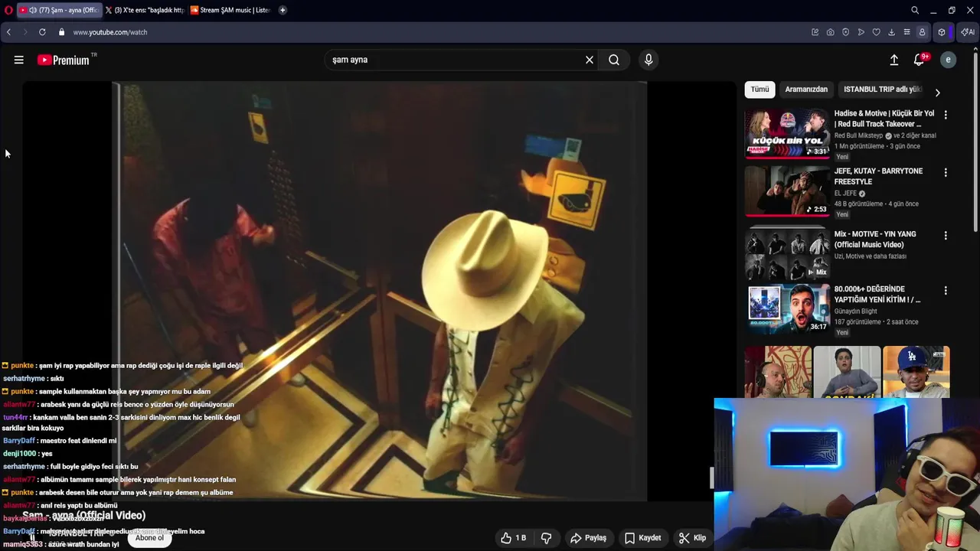
Task: Open the Red Bull Miksteyp channel name
Action: [x=859, y=135]
